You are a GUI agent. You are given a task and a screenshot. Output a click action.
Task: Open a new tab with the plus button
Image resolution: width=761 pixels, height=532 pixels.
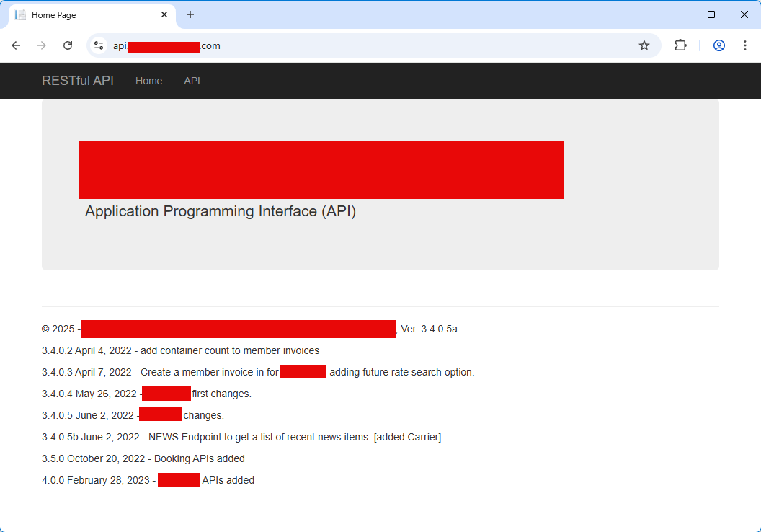coord(190,14)
